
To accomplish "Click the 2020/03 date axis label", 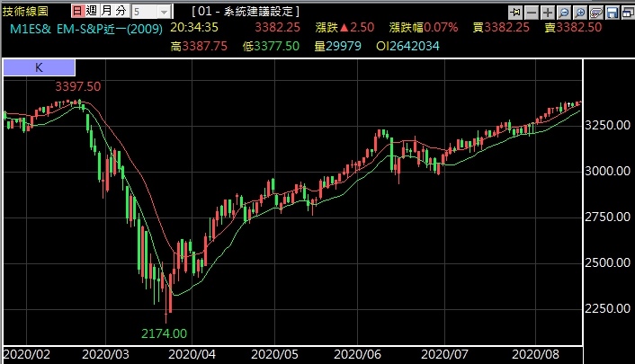I will point(106,355).
